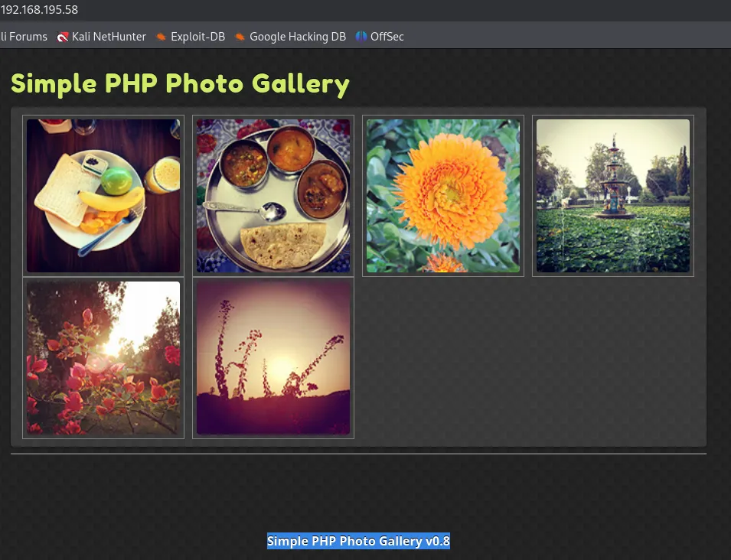
Task: Open the Kali NetHunter bookmark icon
Action: [62, 37]
